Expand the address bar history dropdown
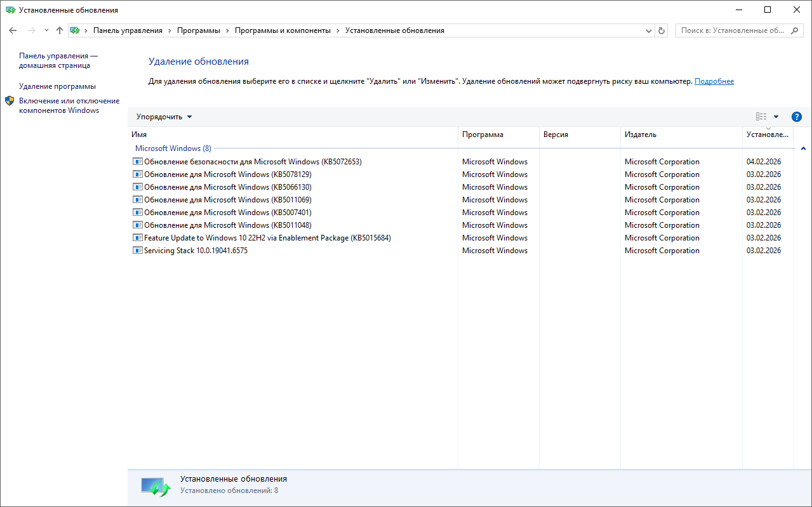Image resolution: width=812 pixels, height=507 pixels. coord(648,30)
